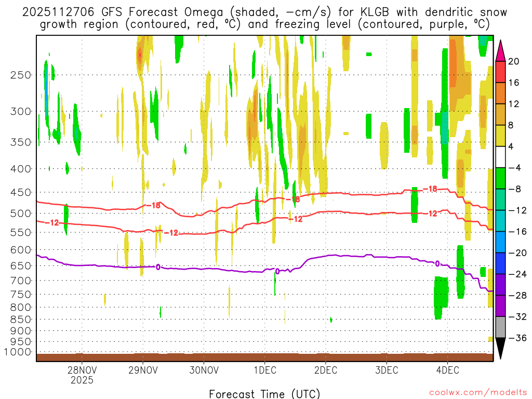Click the 2025 year label under 28NOV
The width and height of the screenshot is (532, 399).
pos(82,380)
